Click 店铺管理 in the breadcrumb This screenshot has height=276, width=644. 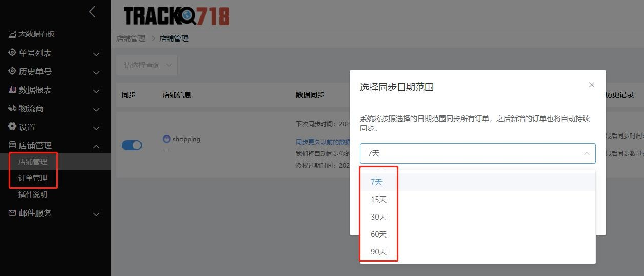131,38
